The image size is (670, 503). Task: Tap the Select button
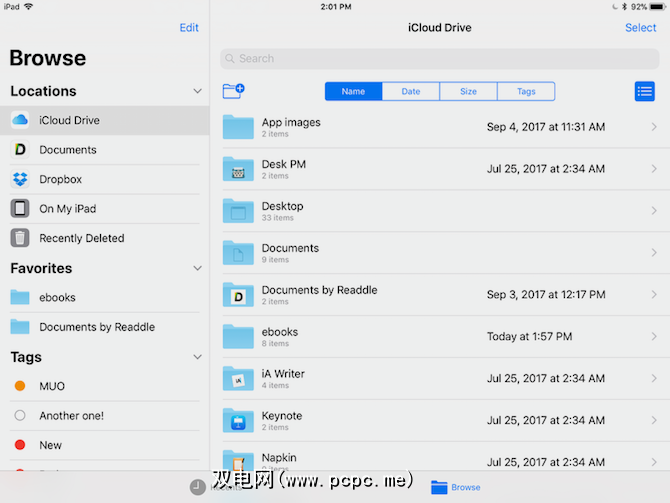[641, 28]
